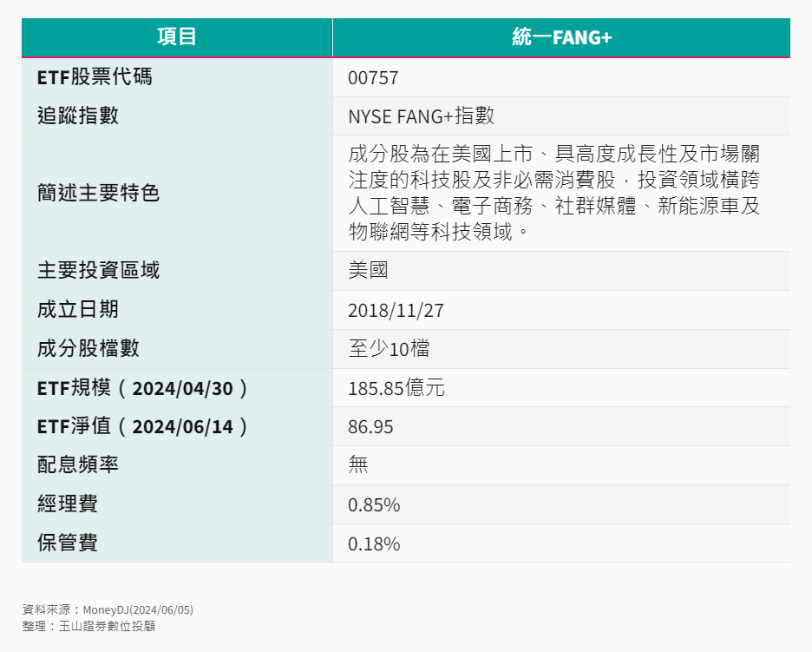Click the 成分股檔數 row label
812x652 pixels.
click(88, 348)
